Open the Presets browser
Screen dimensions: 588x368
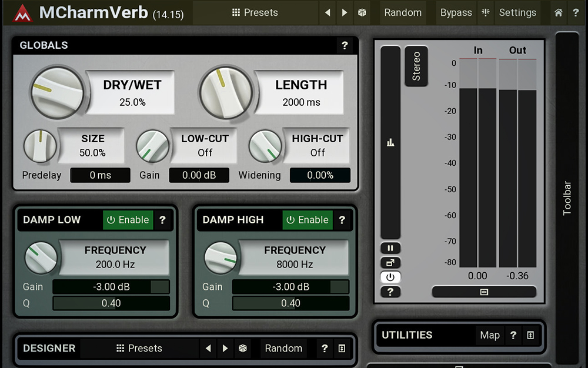click(x=254, y=12)
